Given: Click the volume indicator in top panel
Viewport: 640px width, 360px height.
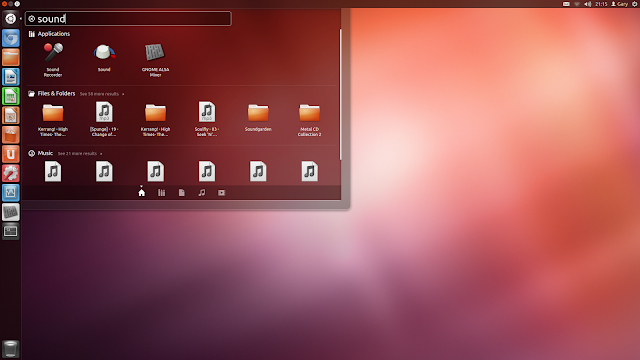Looking at the screenshot, I should [587, 4].
